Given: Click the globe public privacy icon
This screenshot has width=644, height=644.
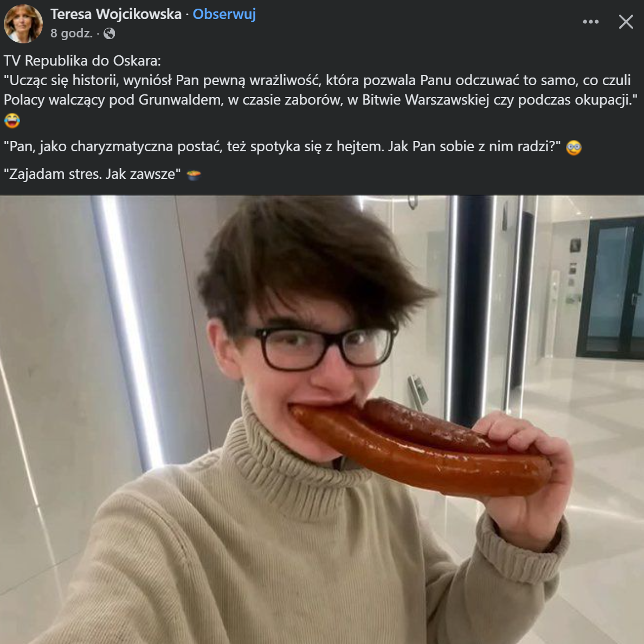Looking at the screenshot, I should (x=110, y=34).
